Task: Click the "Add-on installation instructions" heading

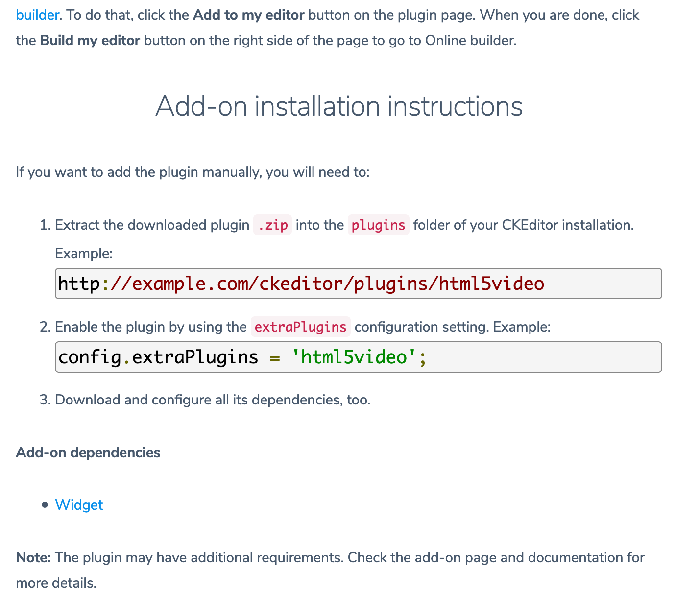Action: tap(339, 106)
